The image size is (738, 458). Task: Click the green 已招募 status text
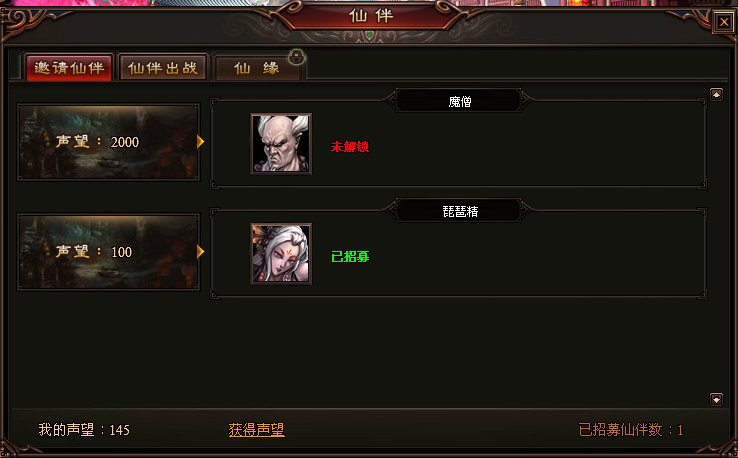[350, 257]
